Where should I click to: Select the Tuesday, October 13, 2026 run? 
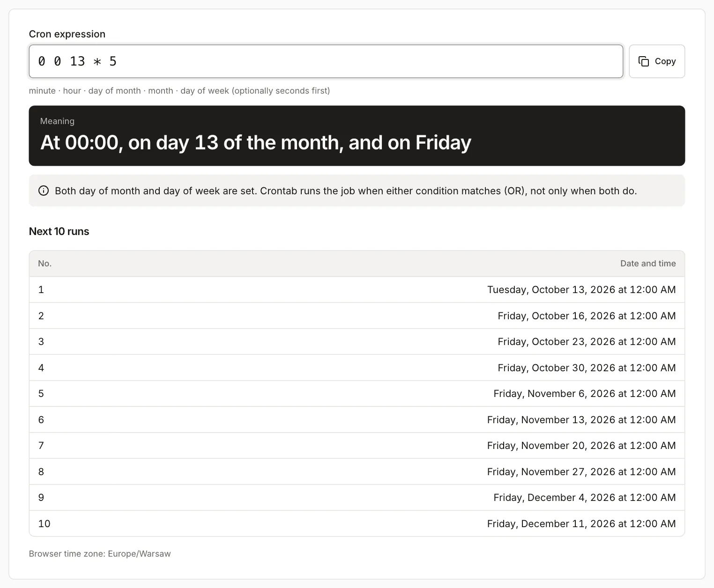[x=357, y=290]
